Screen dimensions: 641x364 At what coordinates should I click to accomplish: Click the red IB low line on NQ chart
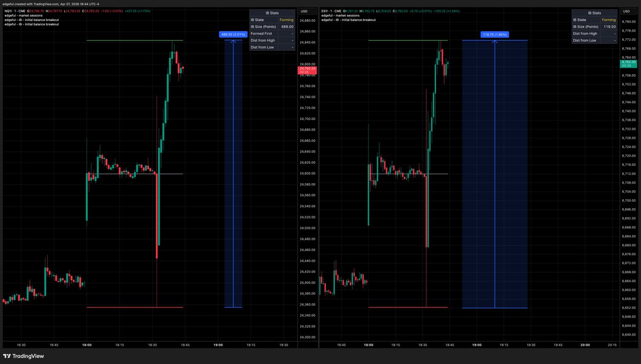[x=135, y=307]
